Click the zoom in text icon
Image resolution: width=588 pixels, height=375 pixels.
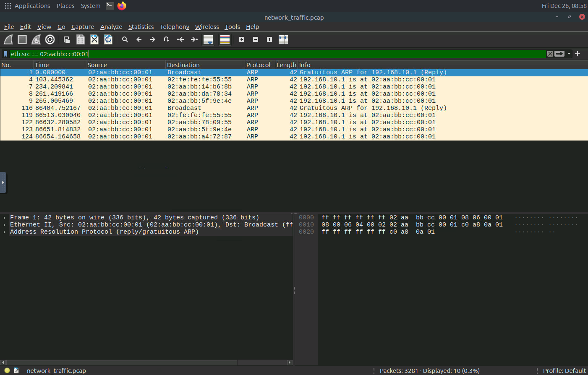click(x=242, y=39)
